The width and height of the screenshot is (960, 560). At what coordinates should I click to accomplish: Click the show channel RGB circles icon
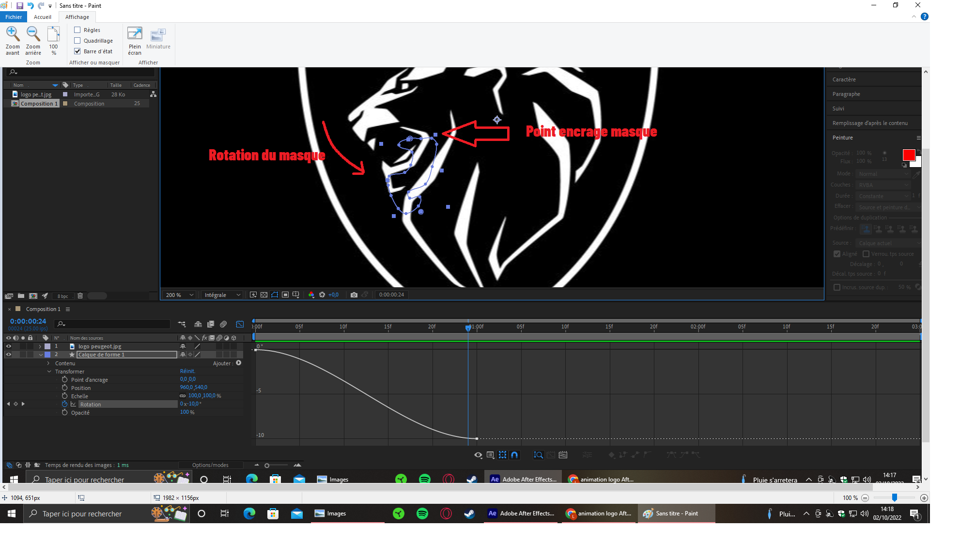pyautogui.click(x=311, y=295)
